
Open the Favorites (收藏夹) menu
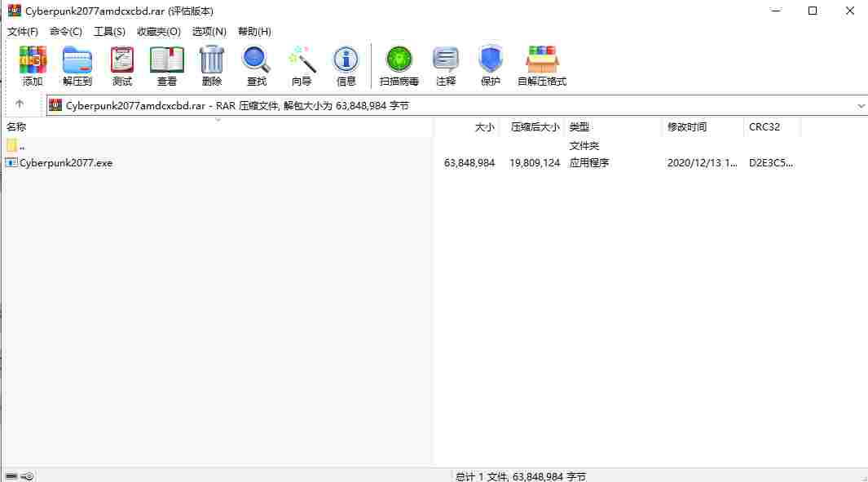coord(159,32)
